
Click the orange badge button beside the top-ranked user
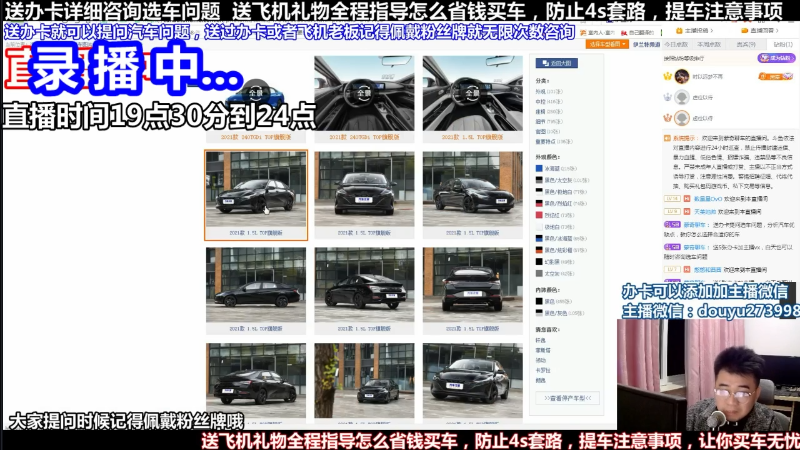[x=776, y=77]
